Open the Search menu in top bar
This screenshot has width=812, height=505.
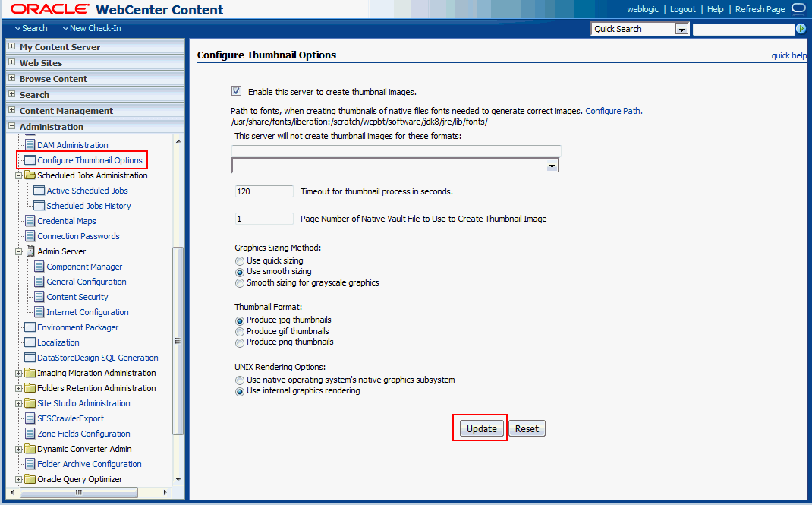pos(31,29)
